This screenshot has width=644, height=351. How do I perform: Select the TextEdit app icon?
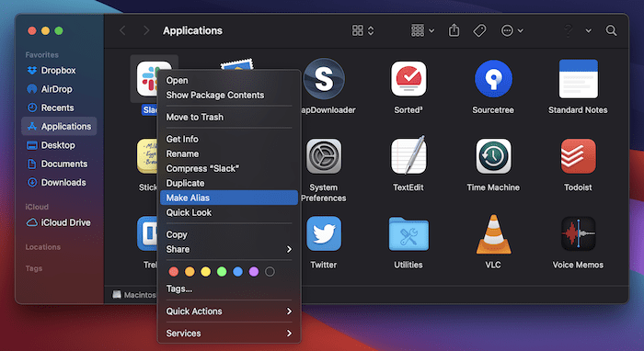click(x=408, y=155)
